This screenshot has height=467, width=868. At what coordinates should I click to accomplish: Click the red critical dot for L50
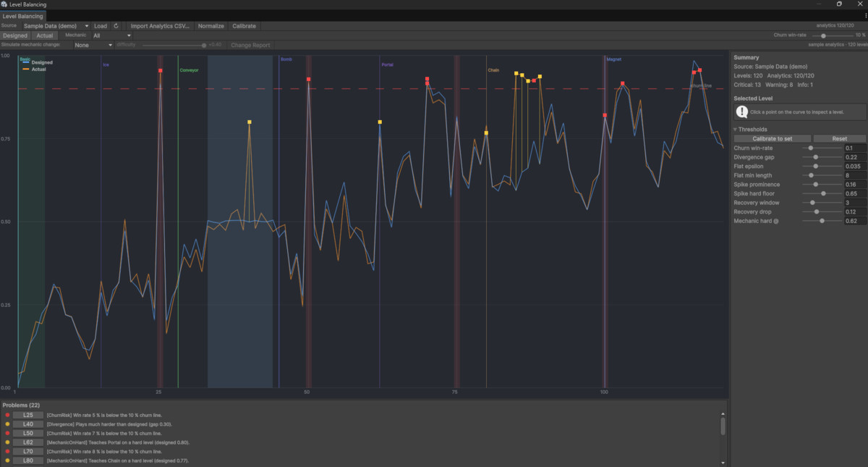coord(7,433)
